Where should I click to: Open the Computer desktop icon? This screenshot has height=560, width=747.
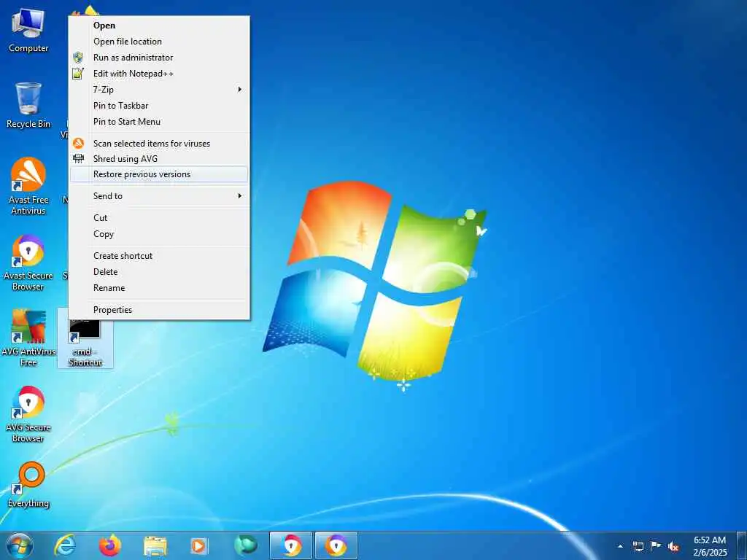click(28, 31)
